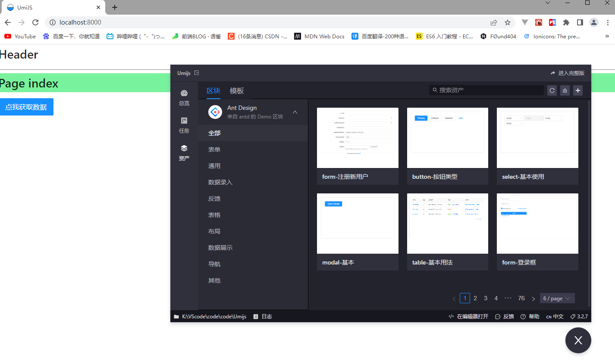Click the 点我获取数据 button
Image resolution: width=615 pixels, height=364 pixels.
coord(26,107)
